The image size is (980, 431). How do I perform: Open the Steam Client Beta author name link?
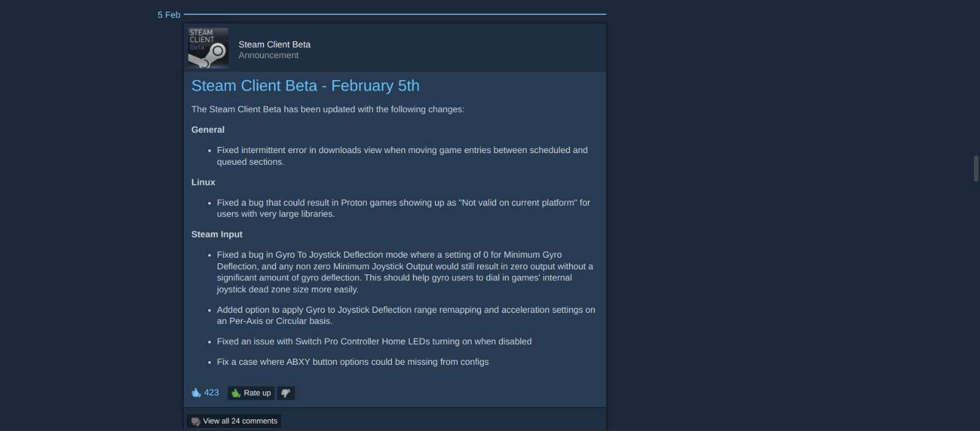(274, 44)
